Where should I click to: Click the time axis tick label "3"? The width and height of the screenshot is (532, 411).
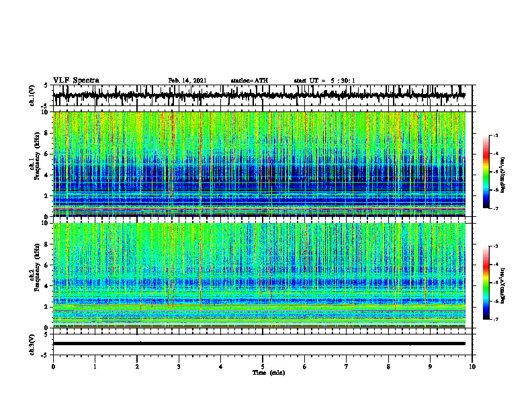179,367
